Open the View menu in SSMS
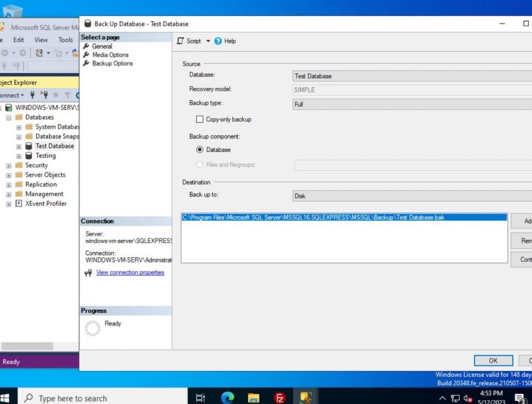Screen dimensions: 532x404 pos(41,40)
